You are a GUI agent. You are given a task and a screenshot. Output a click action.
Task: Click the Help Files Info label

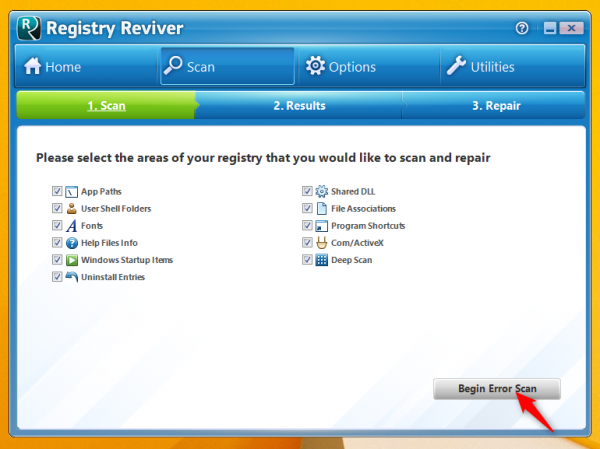click(109, 243)
